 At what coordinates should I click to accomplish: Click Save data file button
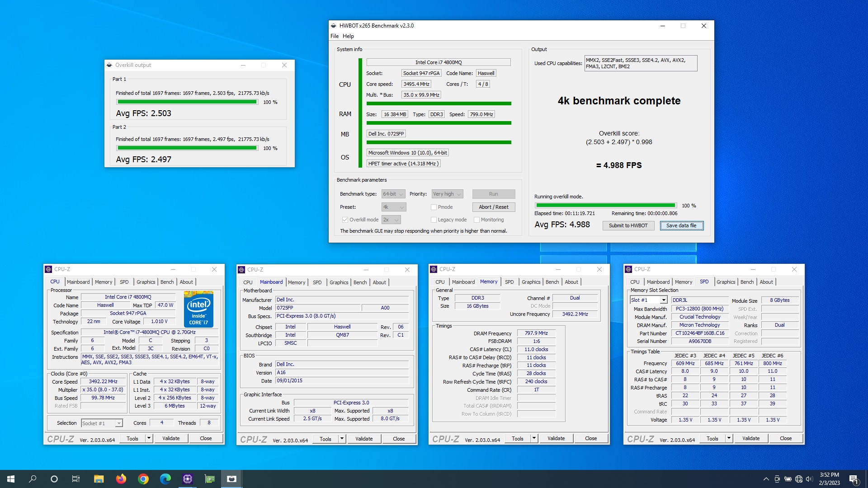(x=681, y=225)
